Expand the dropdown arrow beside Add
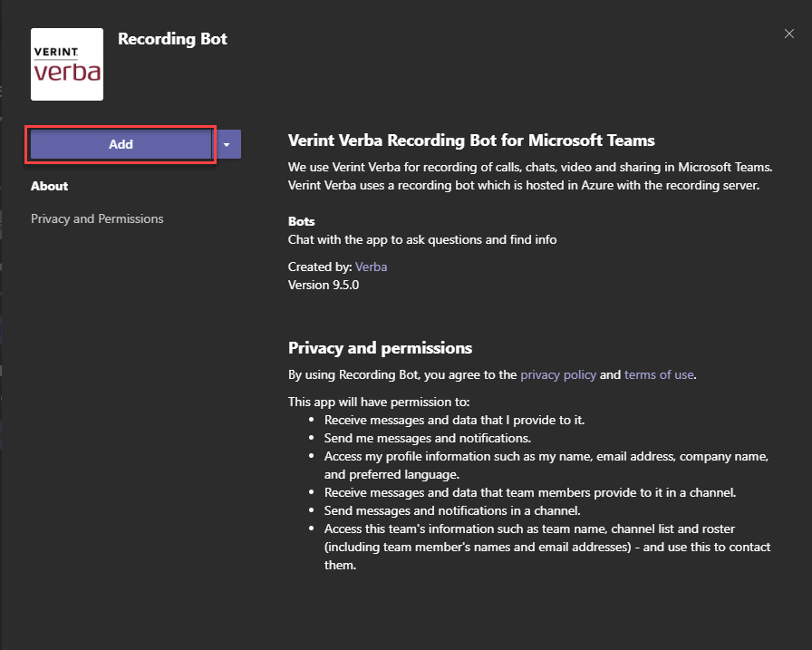 pyautogui.click(x=227, y=144)
